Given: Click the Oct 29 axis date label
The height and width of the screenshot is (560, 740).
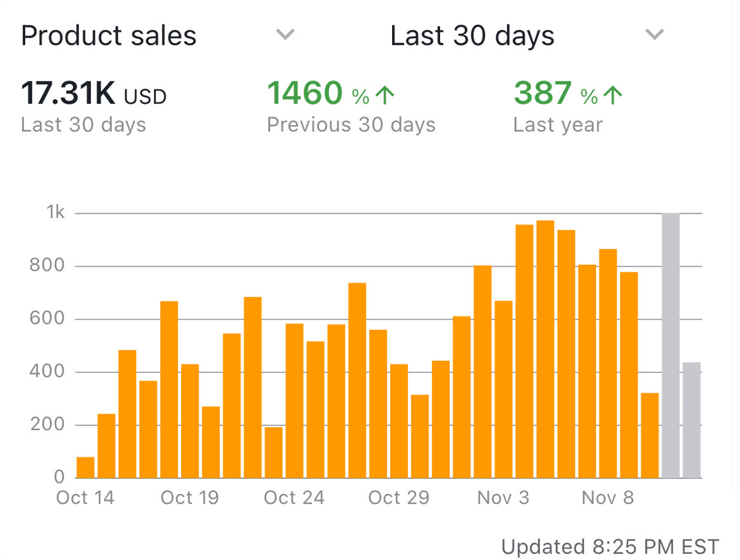Looking at the screenshot, I should tap(398, 497).
